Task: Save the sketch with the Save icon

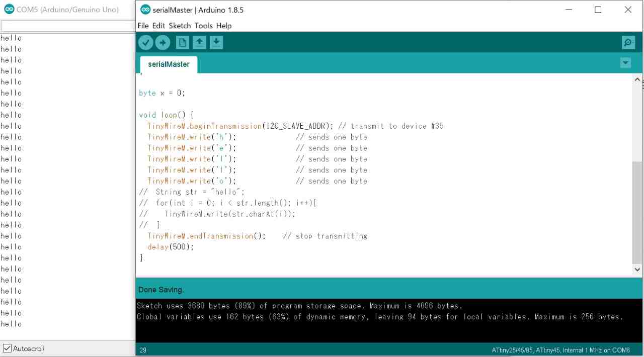Action: [216, 43]
